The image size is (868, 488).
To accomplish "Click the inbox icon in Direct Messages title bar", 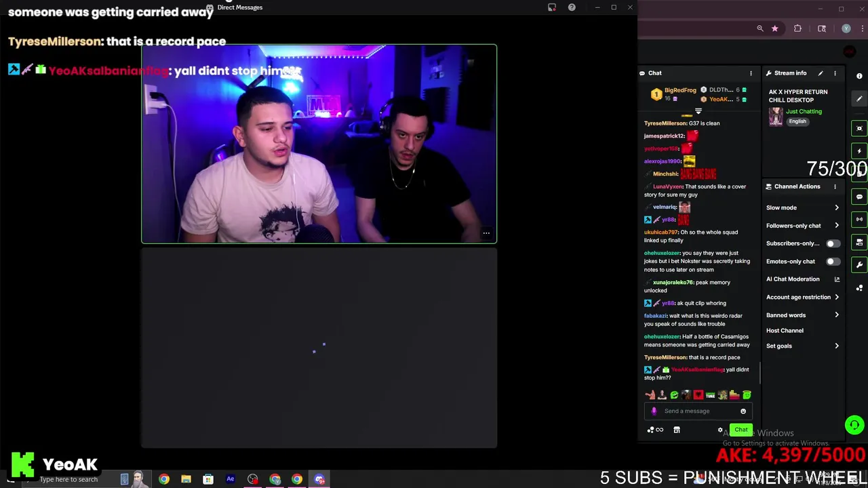I will [x=552, y=7].
